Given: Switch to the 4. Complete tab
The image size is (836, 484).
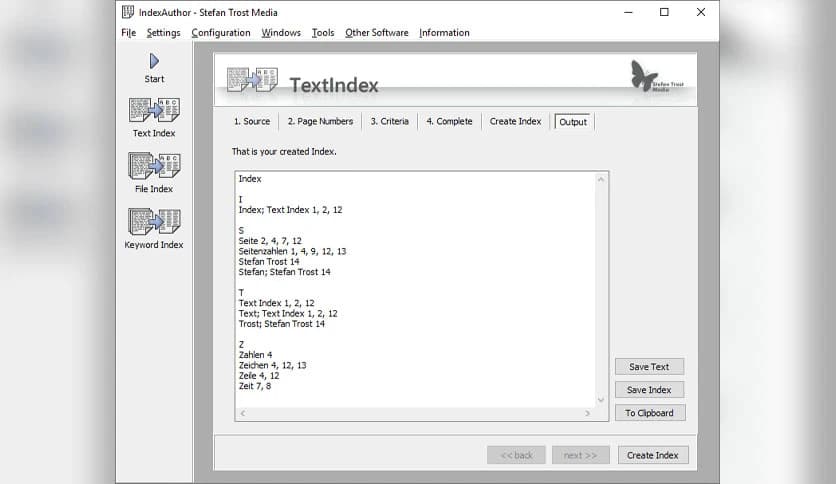Looking at the screenshot, I should pos(449,122).
